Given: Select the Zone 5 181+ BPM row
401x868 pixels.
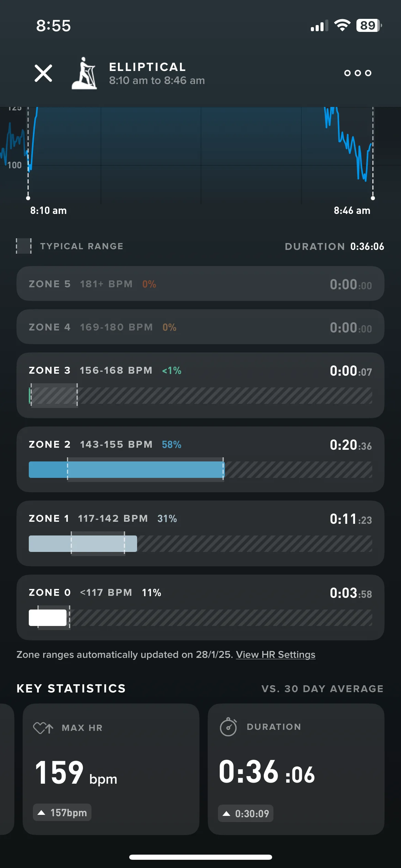Looking at the screenshot, I should click(x=200, y=284).
